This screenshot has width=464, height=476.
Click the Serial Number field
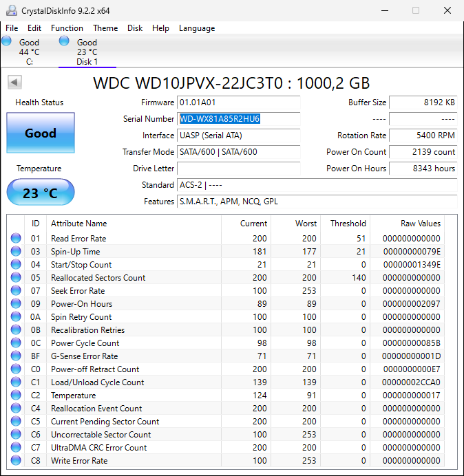click(x=238, y=119)
